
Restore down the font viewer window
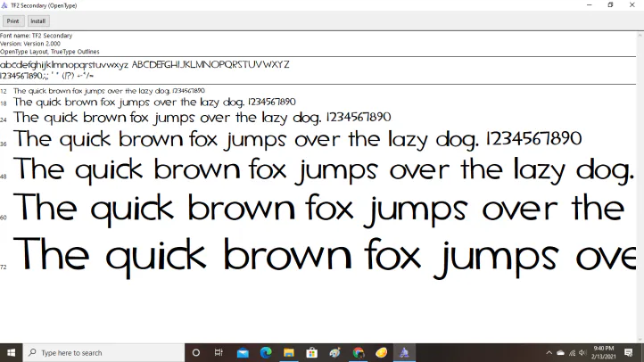click(x=610, y=5)
